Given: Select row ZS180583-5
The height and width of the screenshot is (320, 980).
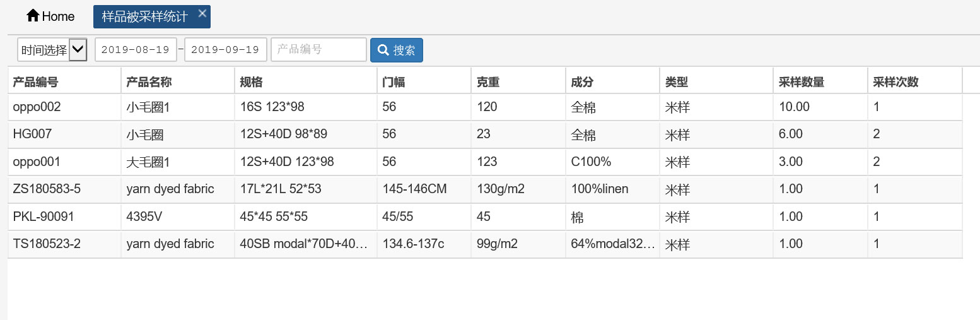Looking at the screenshot, I should (x=485, y=189).
